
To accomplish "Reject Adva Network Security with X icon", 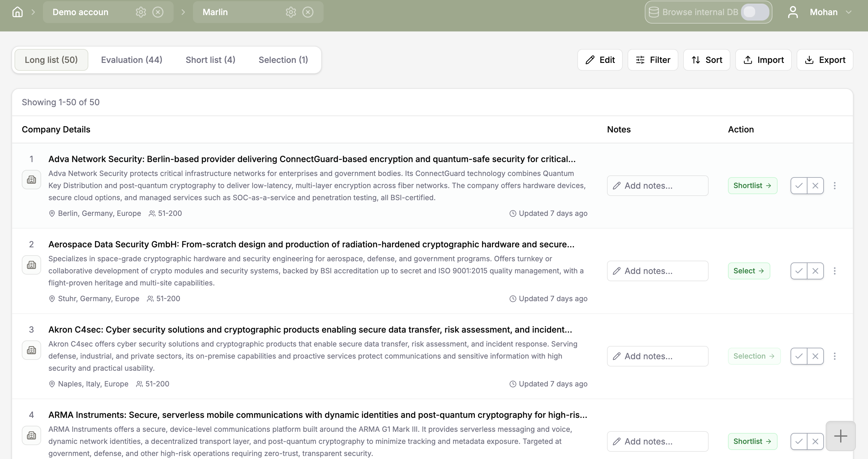I will click(x=815, y=186).
